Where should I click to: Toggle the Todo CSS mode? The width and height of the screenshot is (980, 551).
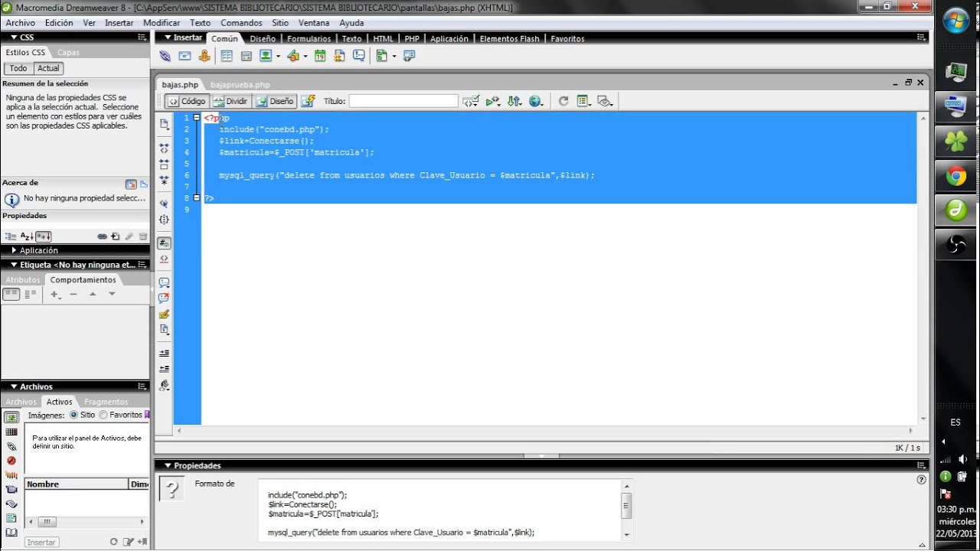click(18, 68)
